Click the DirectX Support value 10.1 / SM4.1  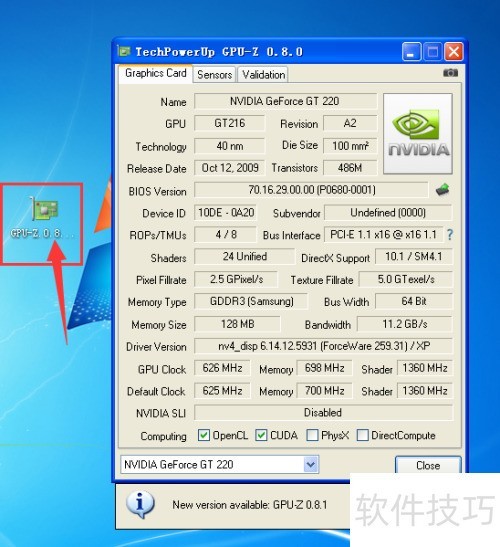(x=414, y=256)
